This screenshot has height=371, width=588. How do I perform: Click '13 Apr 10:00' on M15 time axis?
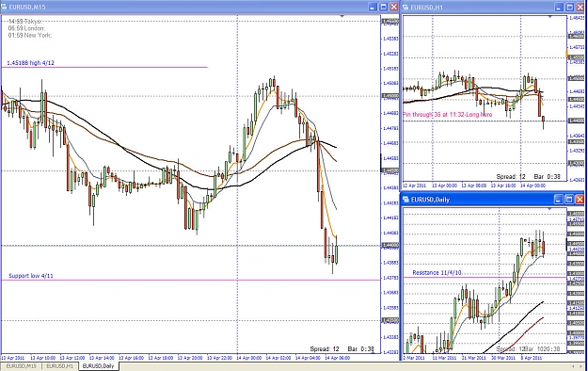point(42,358)
